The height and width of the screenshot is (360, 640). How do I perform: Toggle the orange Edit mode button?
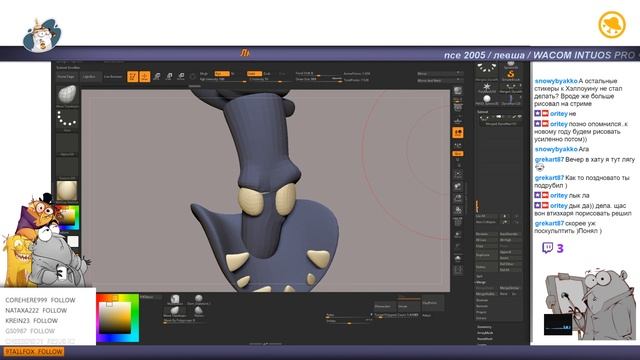132,76
